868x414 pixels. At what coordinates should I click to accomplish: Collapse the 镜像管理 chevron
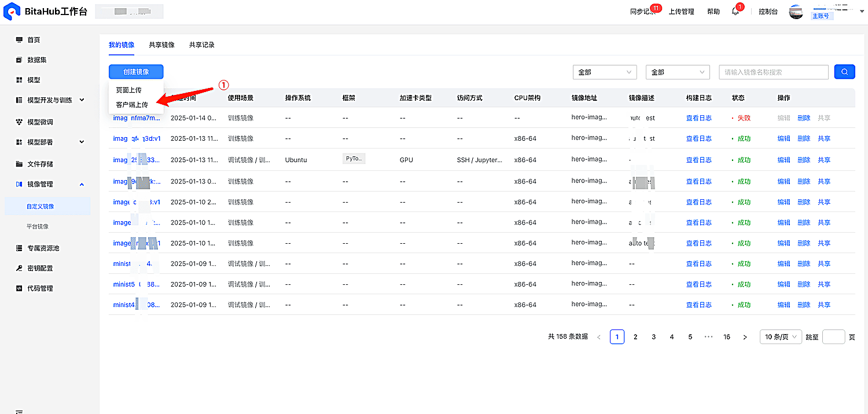coord(82,184)
